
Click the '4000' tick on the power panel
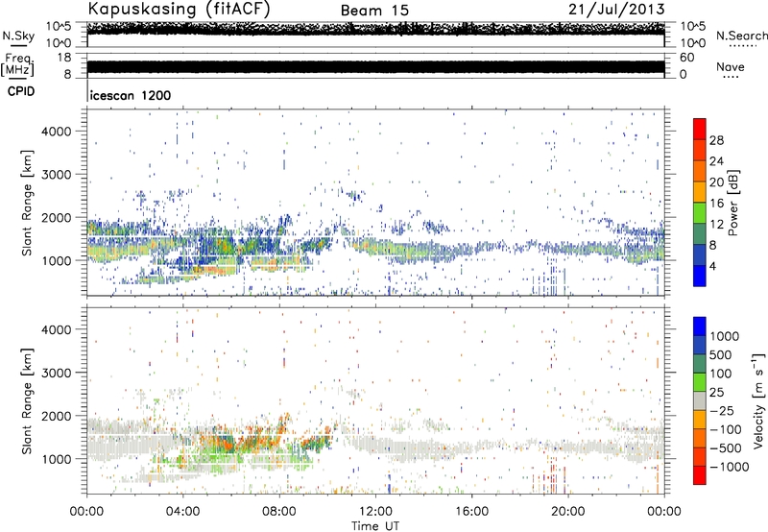tap(57, 132)
